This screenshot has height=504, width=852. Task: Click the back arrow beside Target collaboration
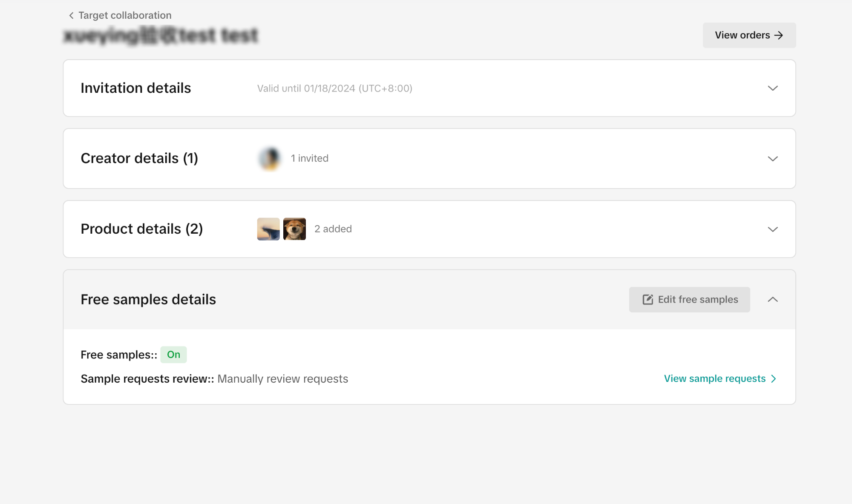[x=71, y=16]
